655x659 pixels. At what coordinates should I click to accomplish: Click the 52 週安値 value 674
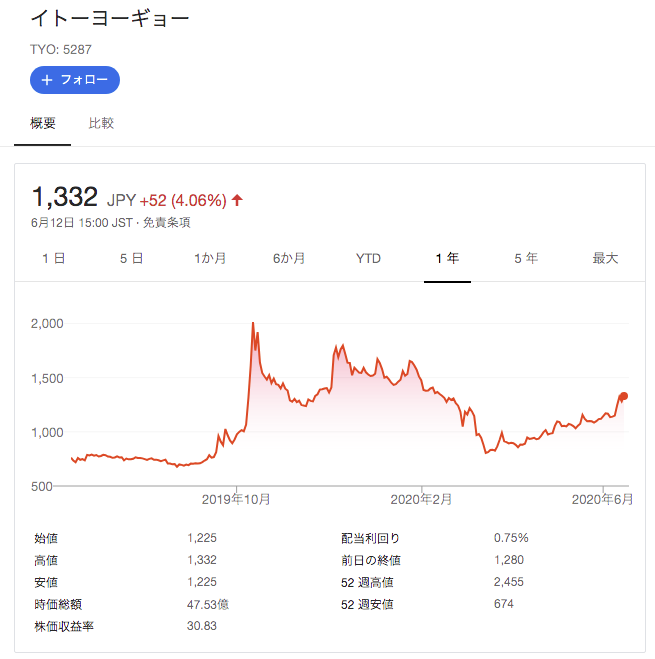[504, 604]
